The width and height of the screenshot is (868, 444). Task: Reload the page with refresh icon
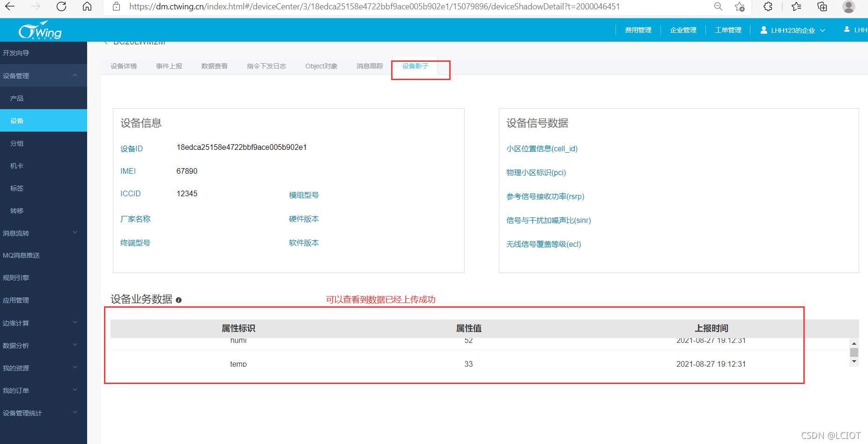[x=61, y=7]
